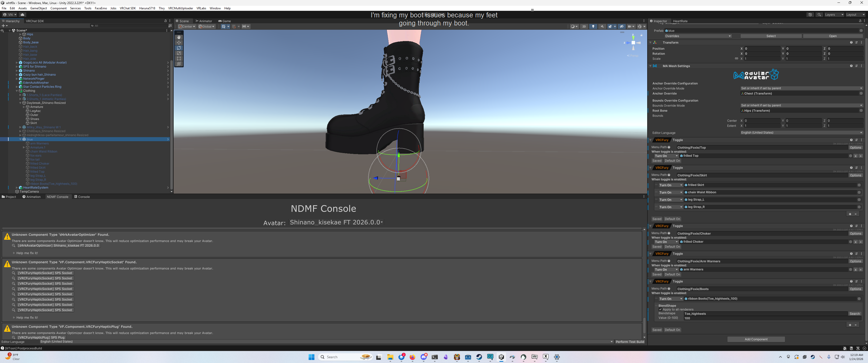This screenshot has width=868, height=363.
Task: Select the Move tool in scene toolbar
Action: (179, 42)
